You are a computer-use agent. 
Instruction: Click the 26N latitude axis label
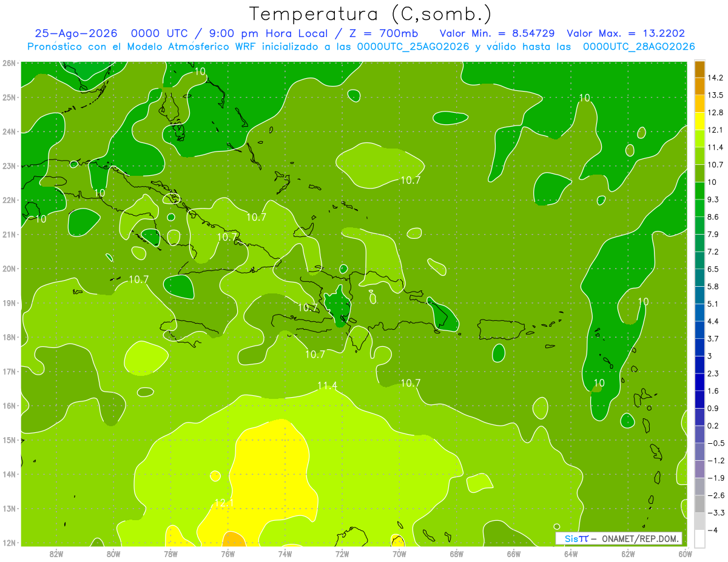(x=9, y=63)
